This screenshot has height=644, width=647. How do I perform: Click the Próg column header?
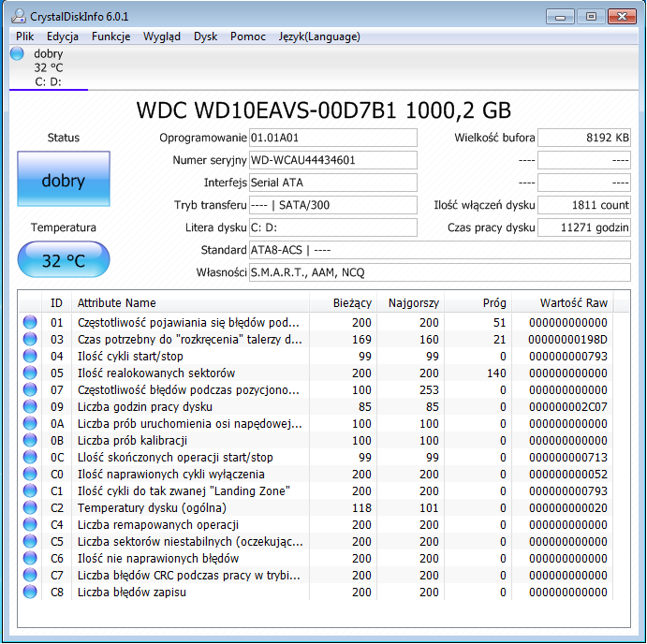478,303
